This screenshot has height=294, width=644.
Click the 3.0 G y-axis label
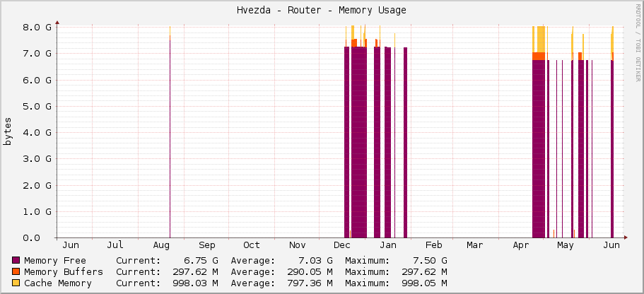coord(37,158)
